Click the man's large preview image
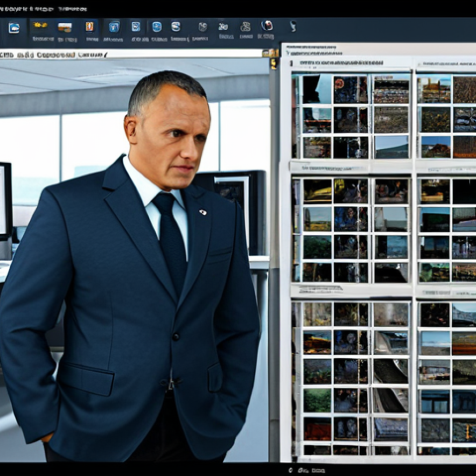476x476 pixels. [135, 256]
